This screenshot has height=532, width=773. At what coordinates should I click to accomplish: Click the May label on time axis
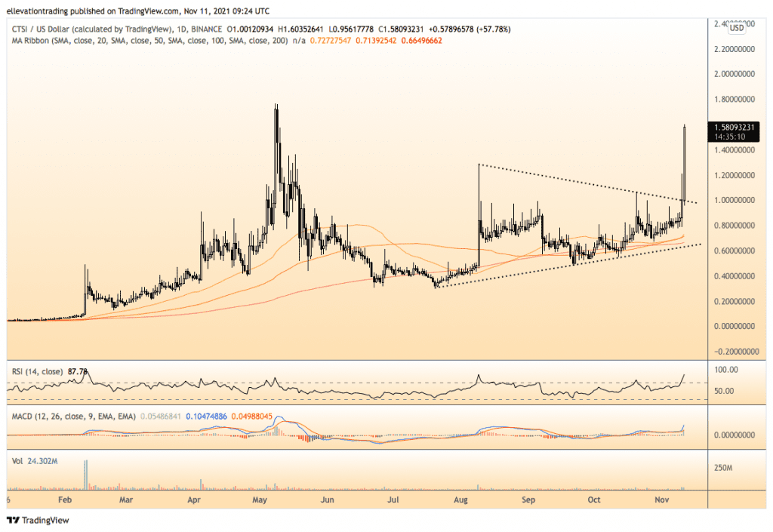[x=260, y=500]
